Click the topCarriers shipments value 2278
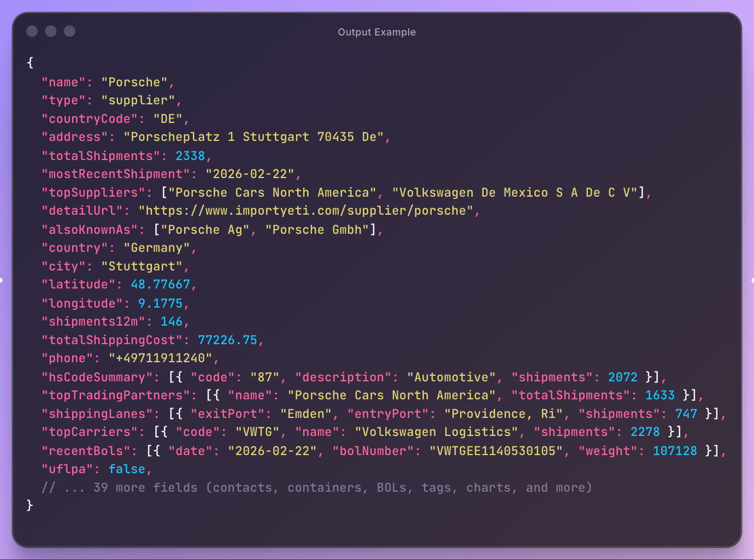754x560 pixels. (645, 432)
